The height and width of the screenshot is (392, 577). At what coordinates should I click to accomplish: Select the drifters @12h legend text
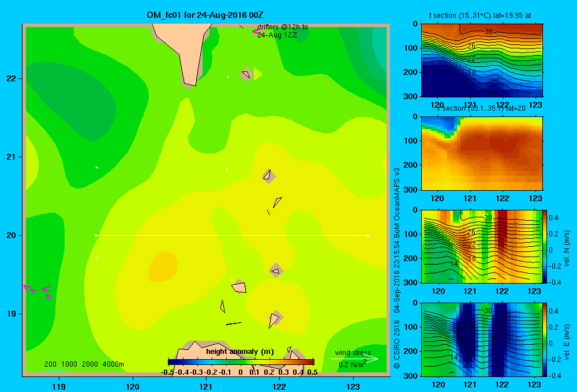tap(282, 31)
